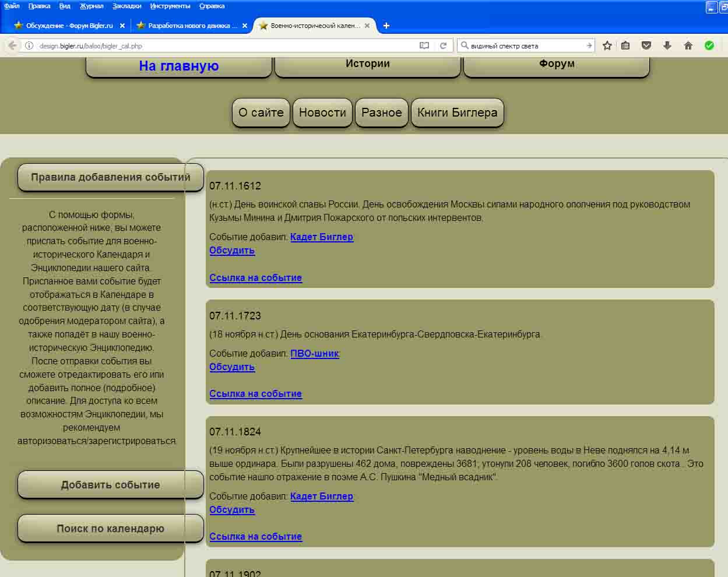Open the downloads arrow icon

(667, 45)
